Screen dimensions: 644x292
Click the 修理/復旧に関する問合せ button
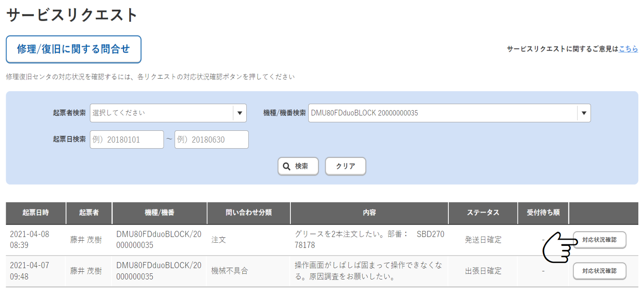(x=73, y=49)
